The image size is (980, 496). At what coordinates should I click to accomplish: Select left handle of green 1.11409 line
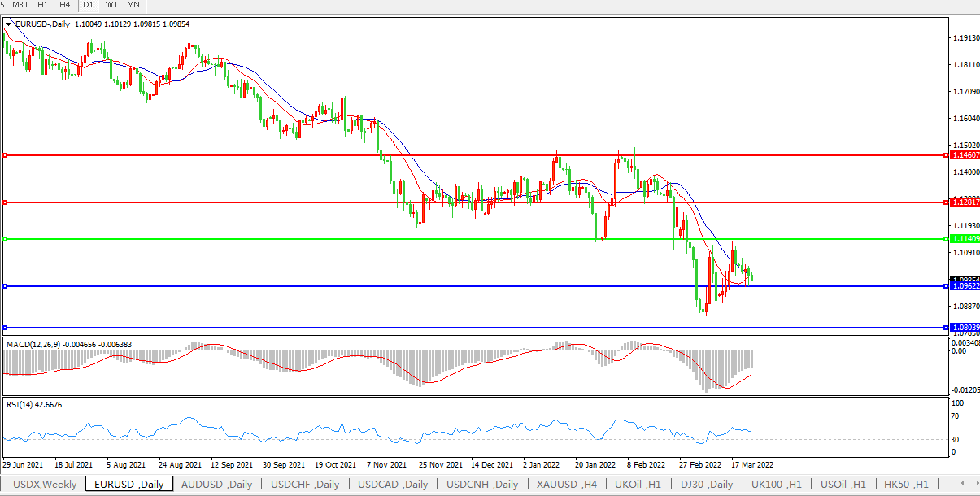coord(5,239)
